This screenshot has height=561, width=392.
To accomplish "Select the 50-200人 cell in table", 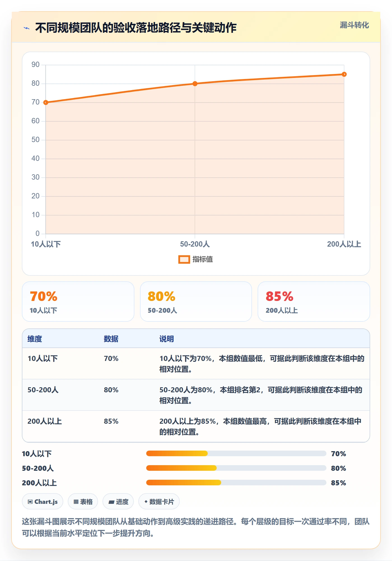I will 43,390.
